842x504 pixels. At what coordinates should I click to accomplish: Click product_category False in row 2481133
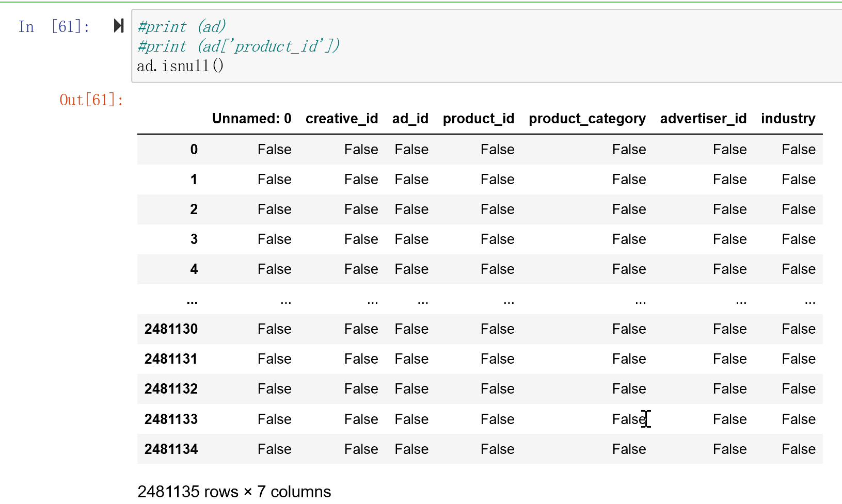629,419
